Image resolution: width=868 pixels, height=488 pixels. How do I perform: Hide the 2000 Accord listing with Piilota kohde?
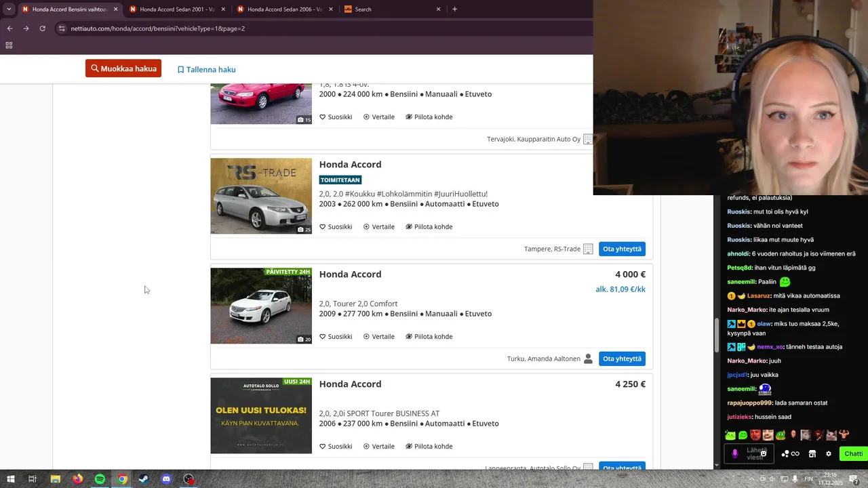[429, 117]
